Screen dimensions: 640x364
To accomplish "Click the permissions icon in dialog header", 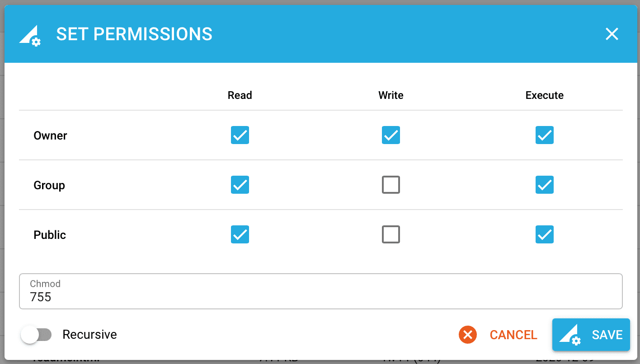I will click(x=30, y=35).
